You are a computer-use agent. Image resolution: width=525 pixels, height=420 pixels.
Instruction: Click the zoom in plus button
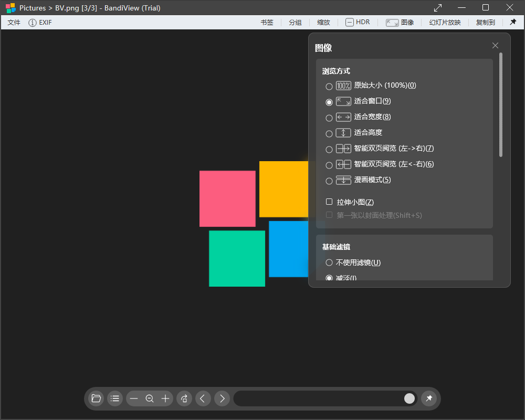click(x=165, y=398)
